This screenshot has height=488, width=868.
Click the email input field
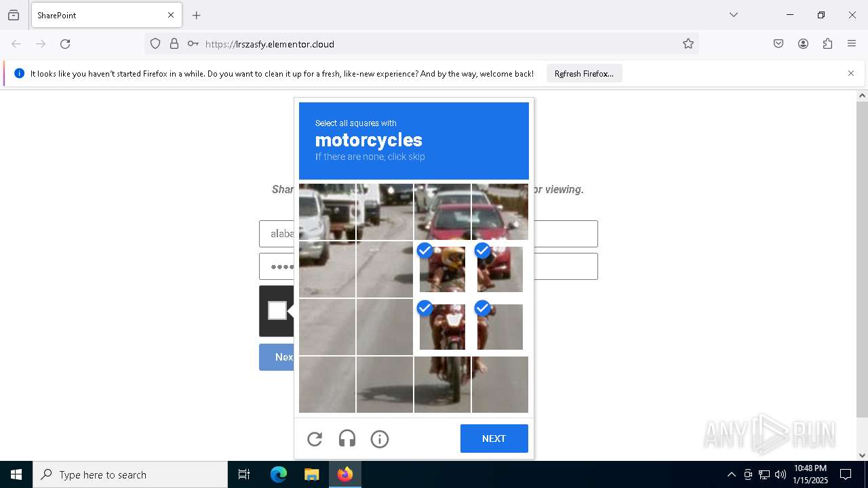click(x=428, y=234)
